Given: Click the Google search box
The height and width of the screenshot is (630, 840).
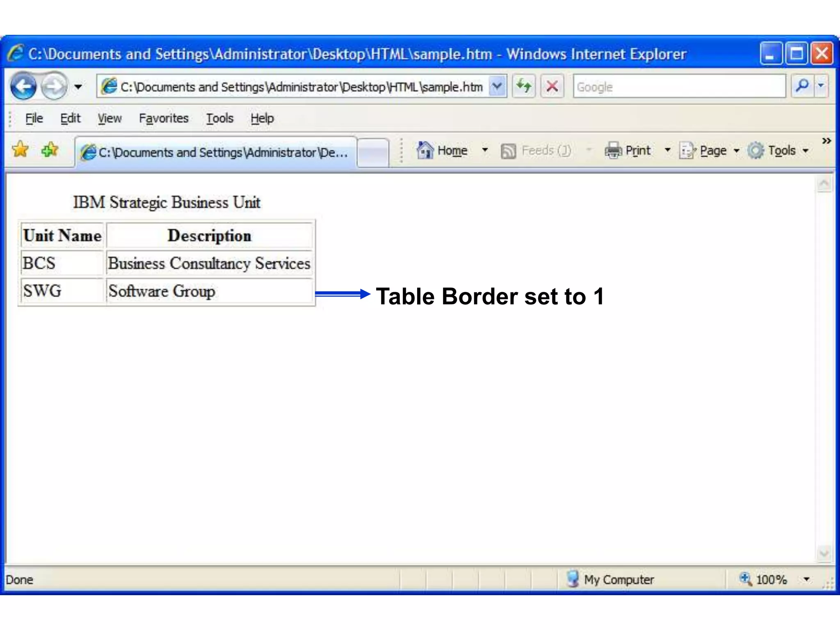Looking at the screenshot, I should (x=679, y=87).
